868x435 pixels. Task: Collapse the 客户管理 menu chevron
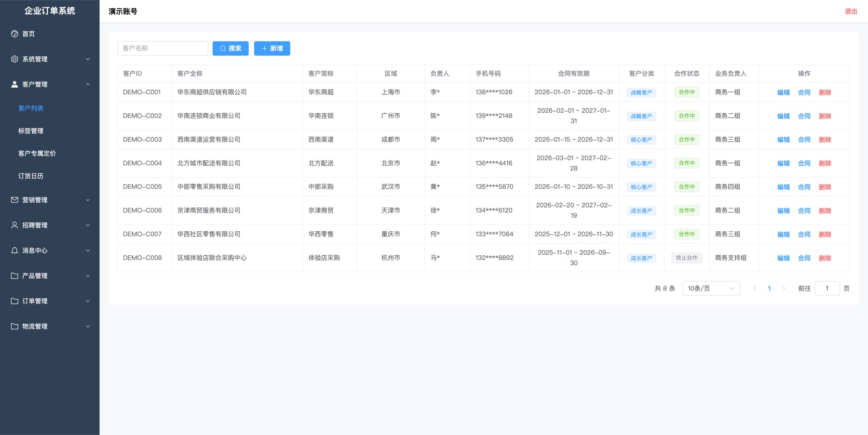point(88,84)
